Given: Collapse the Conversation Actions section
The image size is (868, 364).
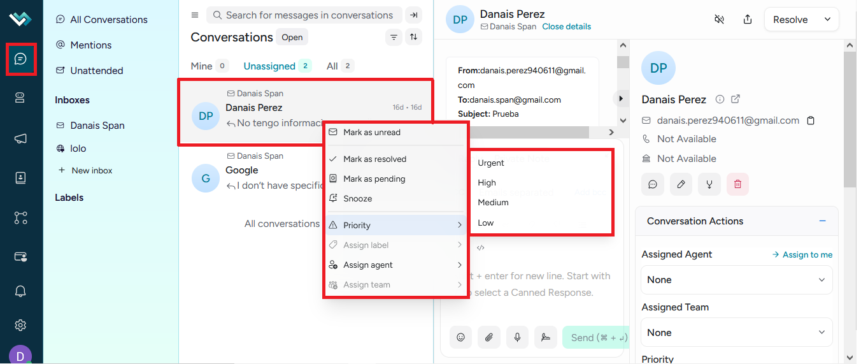Looking at the screenshot, I should coord(822,221).
